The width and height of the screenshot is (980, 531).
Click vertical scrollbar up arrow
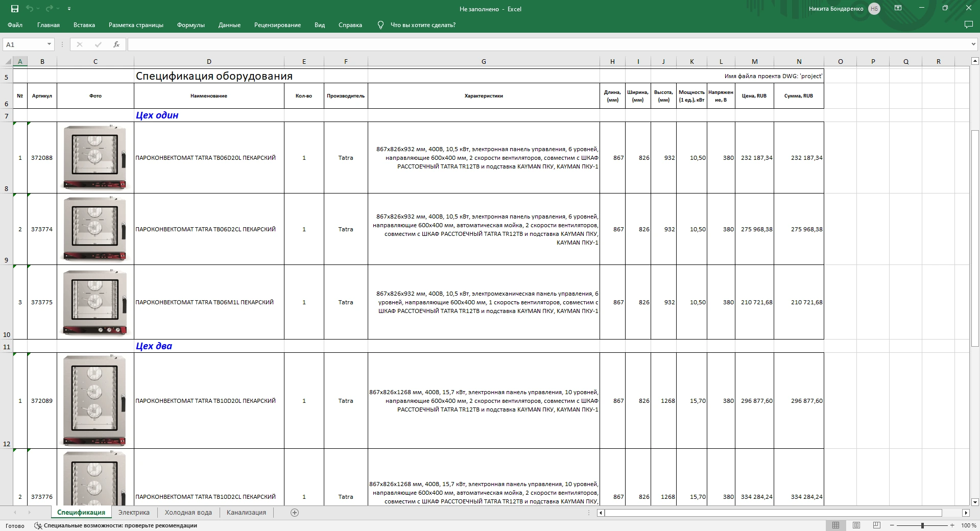pyautogui.click(x=975, y=61)
